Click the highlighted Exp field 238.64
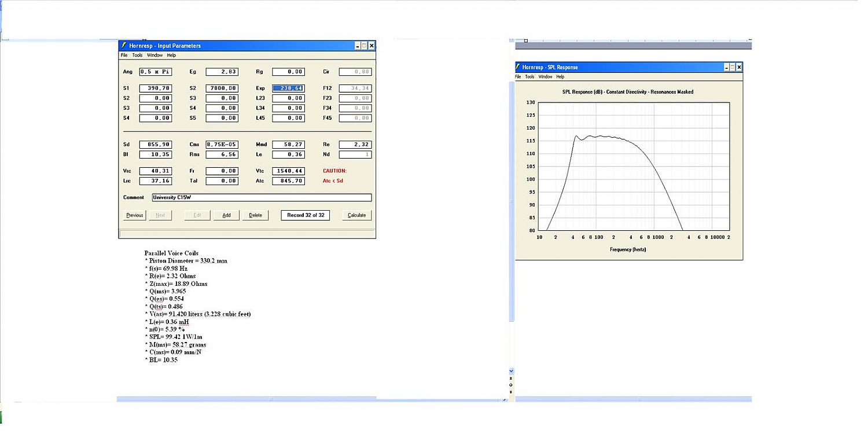 point(288,89)
